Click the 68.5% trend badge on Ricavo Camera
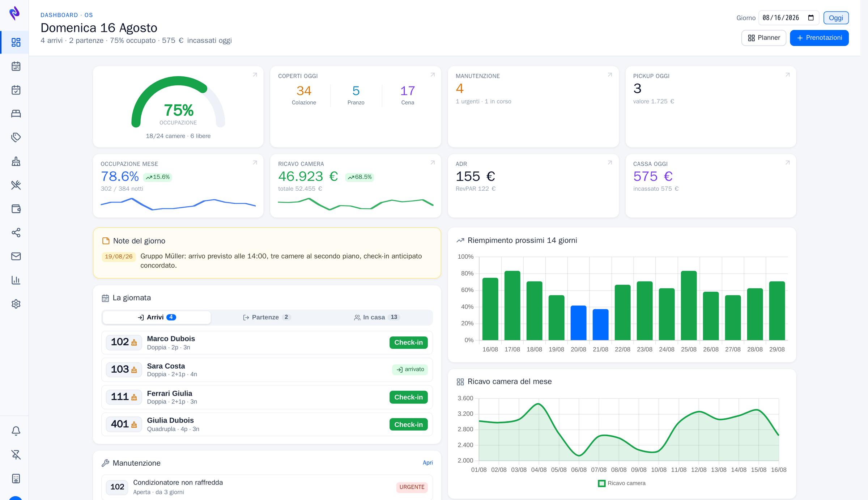The height and width of the screenshot is (500, 868). (359, 177)
